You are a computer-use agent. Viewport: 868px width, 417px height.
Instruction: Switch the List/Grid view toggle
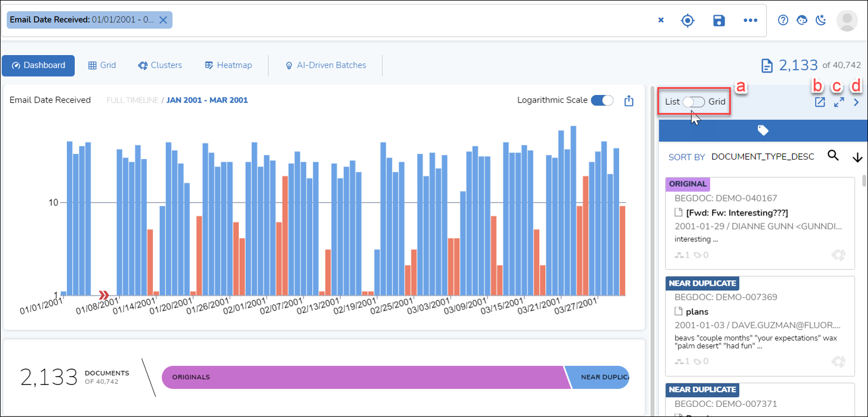click(x=694, y=102)
